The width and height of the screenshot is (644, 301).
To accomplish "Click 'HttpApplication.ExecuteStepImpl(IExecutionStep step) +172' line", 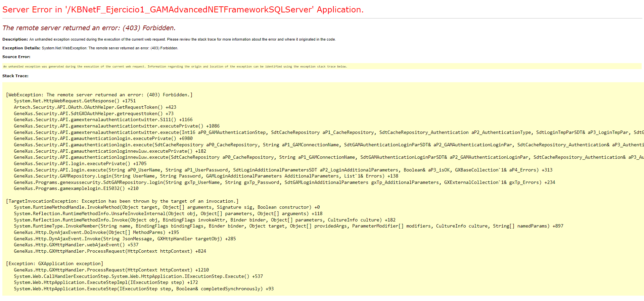I will tap(106, 282).
